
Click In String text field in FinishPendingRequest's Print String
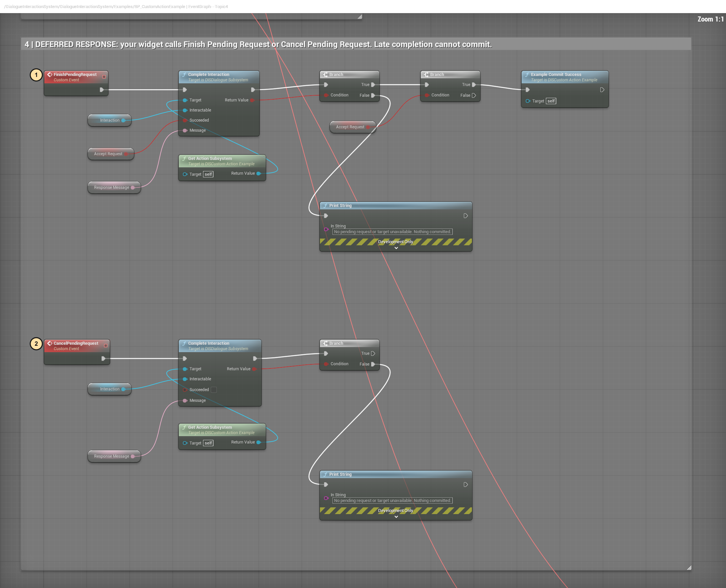pos(392,232)
